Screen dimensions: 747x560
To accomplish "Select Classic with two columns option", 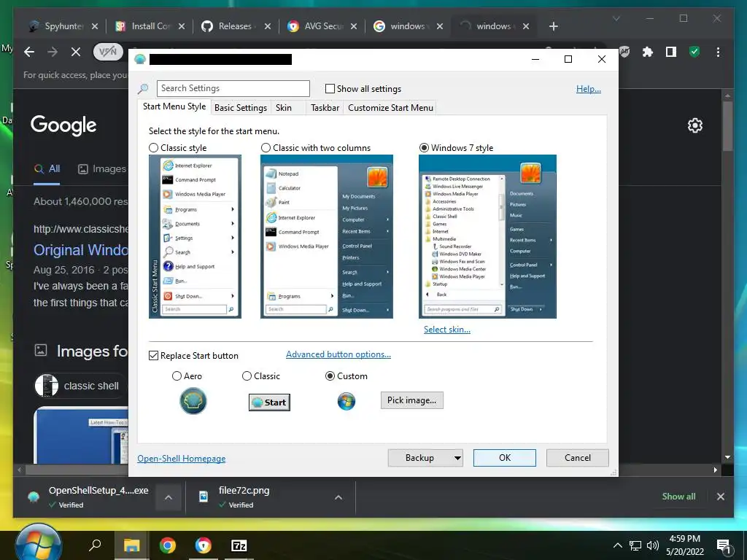I will point(266,147).
